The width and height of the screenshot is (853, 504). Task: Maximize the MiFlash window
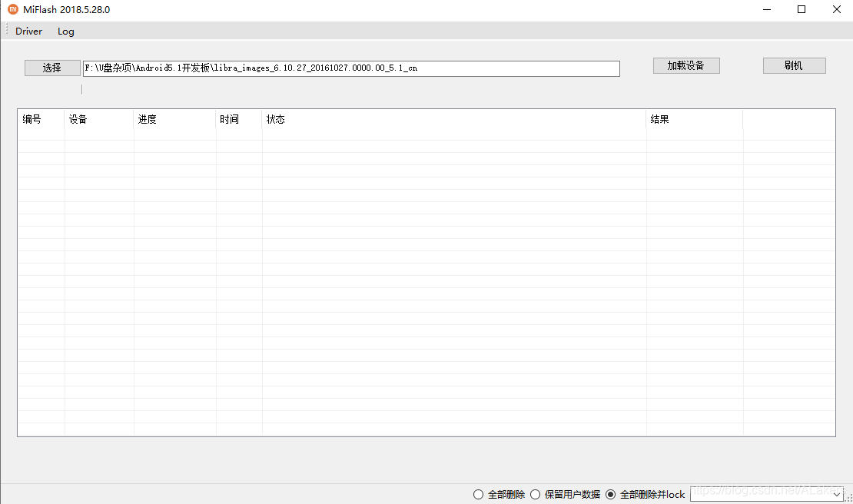pyautogui.click(x=802, y=9)
